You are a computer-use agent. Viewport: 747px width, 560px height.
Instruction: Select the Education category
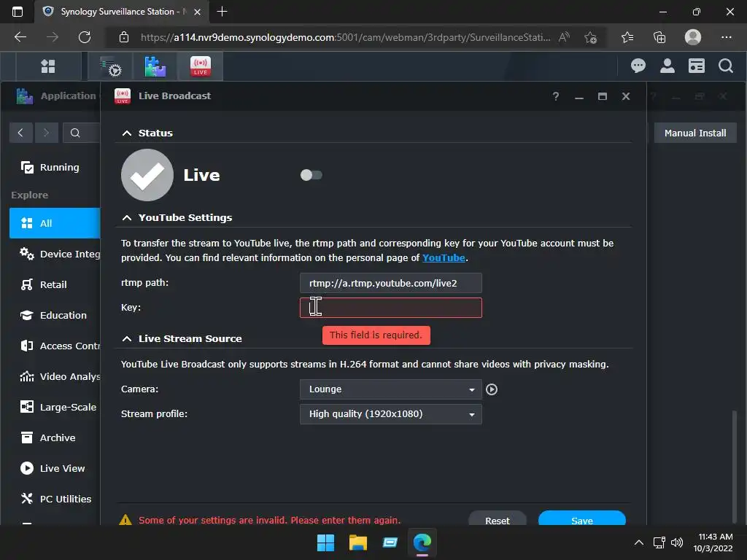[55, 315]
